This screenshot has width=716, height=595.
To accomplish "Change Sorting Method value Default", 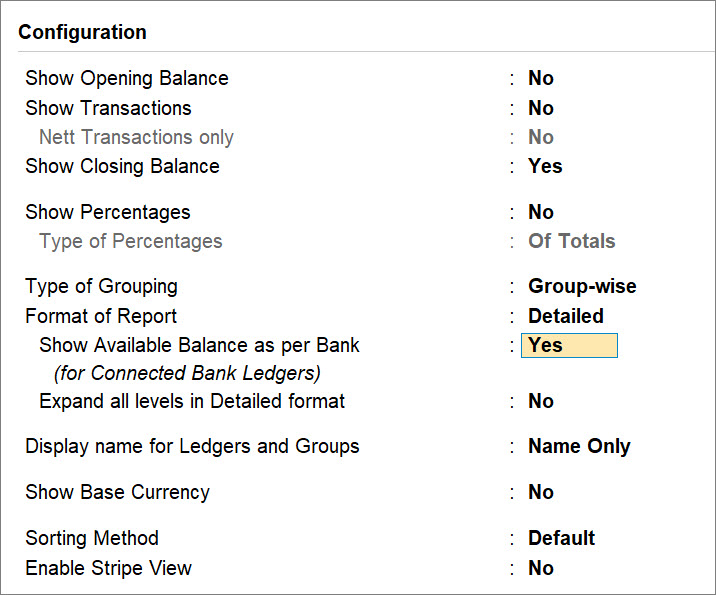I will point(561,538).
